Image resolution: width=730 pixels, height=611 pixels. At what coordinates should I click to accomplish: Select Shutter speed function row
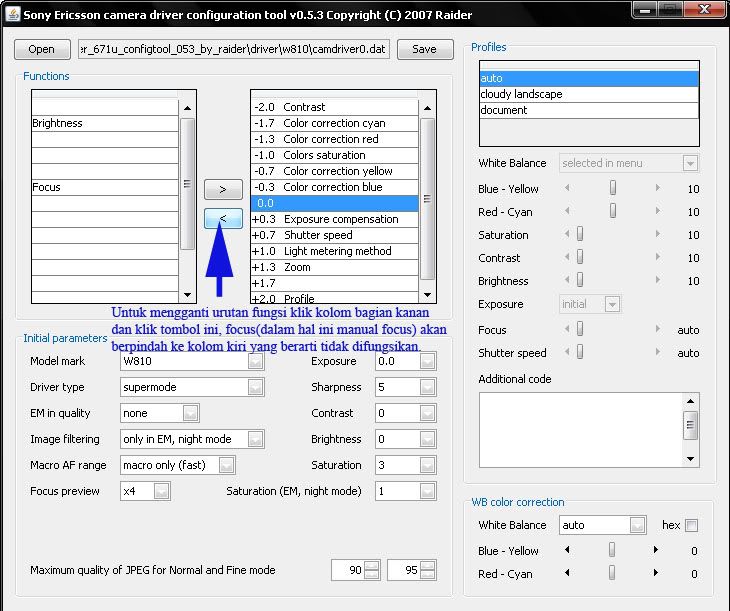334,235
